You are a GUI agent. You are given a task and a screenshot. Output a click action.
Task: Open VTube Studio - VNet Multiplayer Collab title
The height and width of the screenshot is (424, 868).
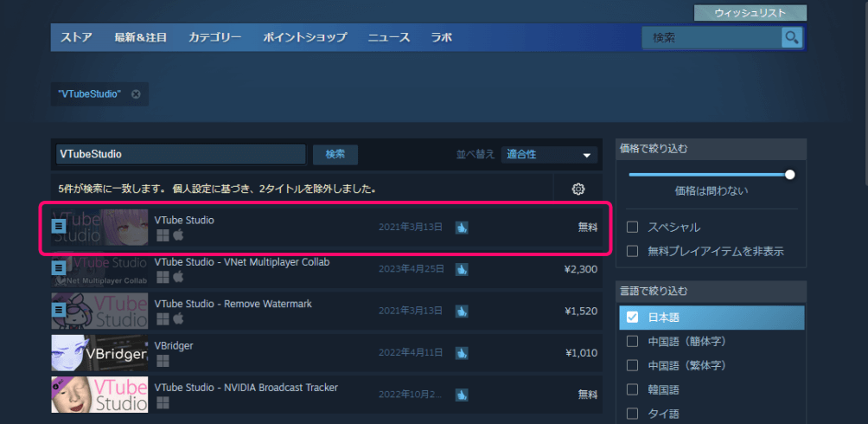(x=242, y=262)
